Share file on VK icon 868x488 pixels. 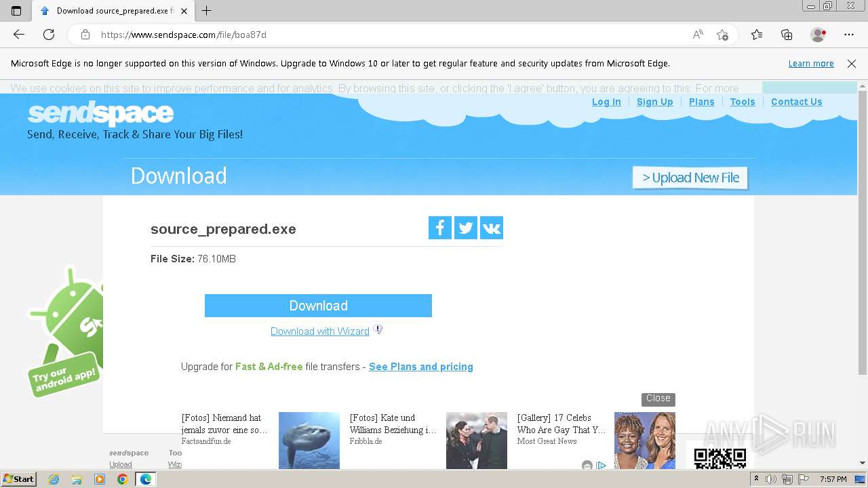tap(492, 228)
